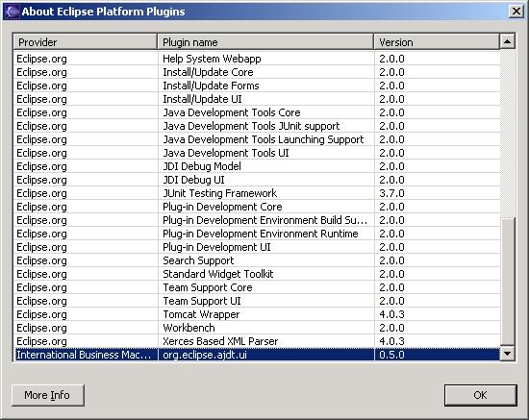Click the vertical scrollbar thumb
The height and width of the screenshot is (420, 529).
click(x=507, y=282)
